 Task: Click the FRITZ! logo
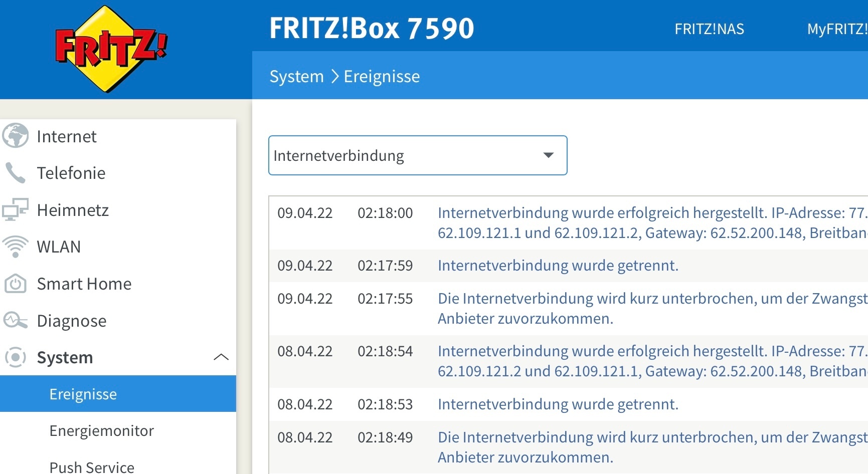111,49
